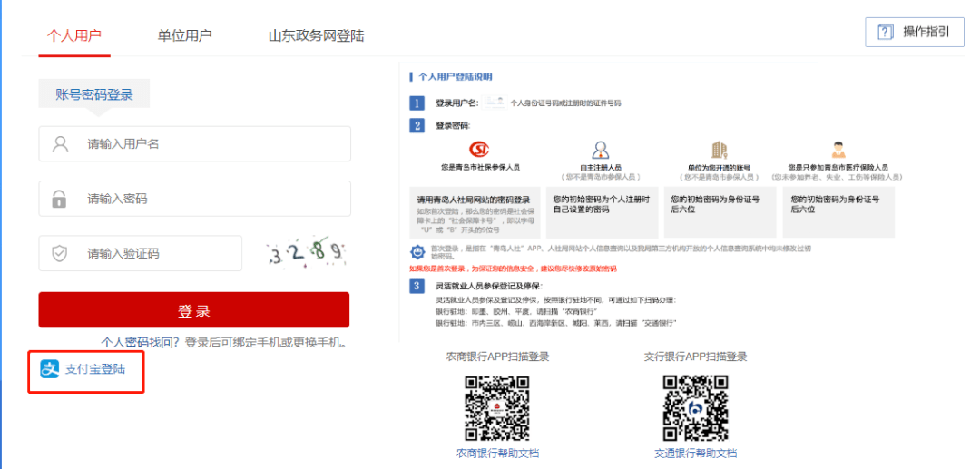980x469 pixels.
Task: Click 请用青岛人社局网站的密码登录 box
Action: point(475,211)
